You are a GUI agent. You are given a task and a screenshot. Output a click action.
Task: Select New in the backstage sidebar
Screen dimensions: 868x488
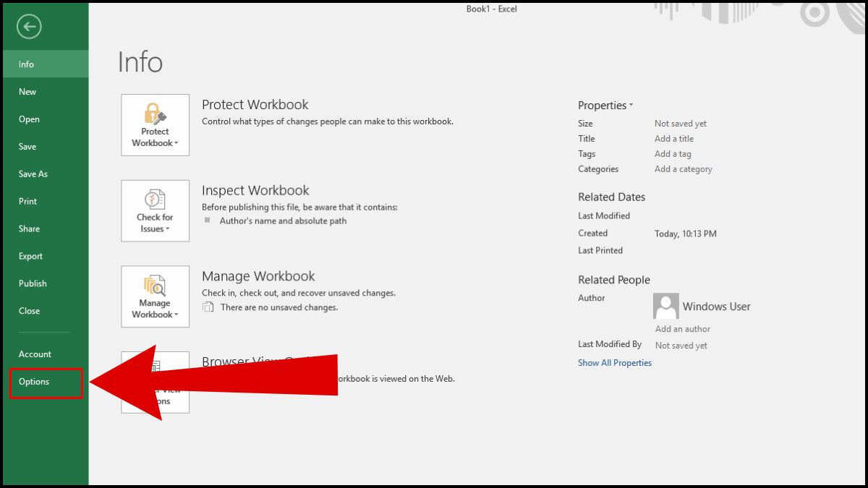click(46, 92)
